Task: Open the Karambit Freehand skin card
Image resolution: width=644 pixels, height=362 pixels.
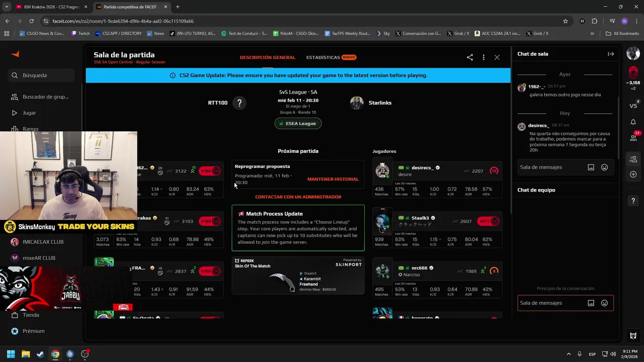Action: [x=298, y=276]
